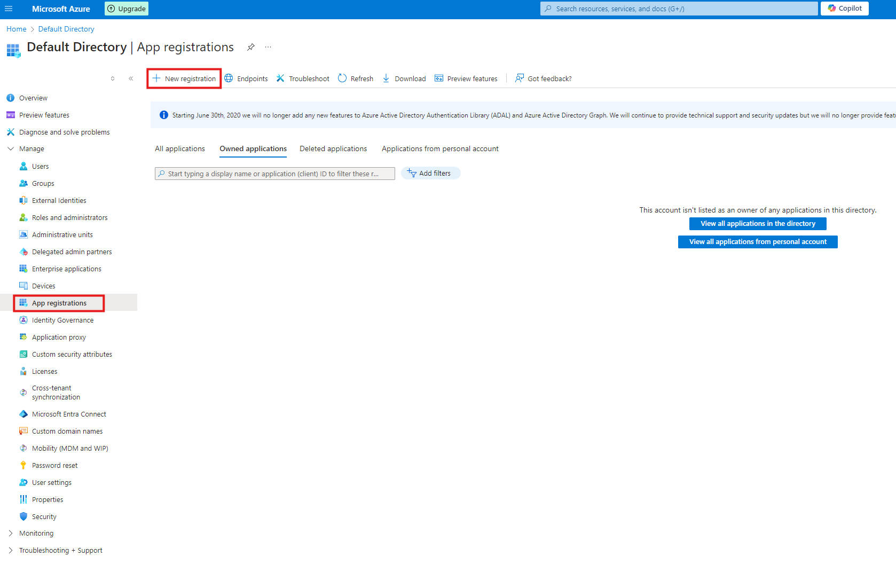
Task: Start a New registration
Action: [184, 79]
